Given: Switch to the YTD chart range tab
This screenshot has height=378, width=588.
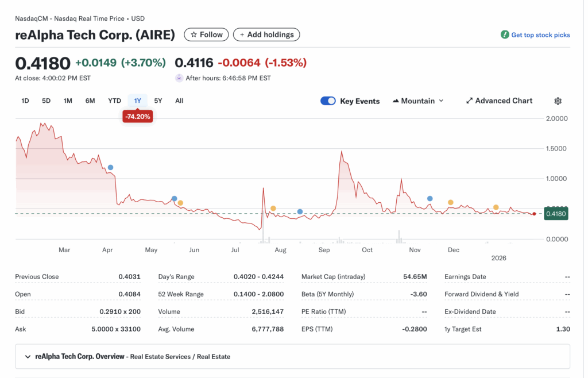Looking at the screenshot, I should pos(114,101).
